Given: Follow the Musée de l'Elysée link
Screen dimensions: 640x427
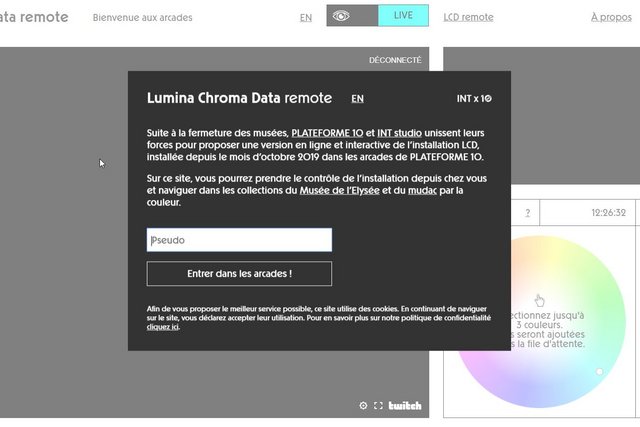Looking at the screenshot, I should (340, 190).
